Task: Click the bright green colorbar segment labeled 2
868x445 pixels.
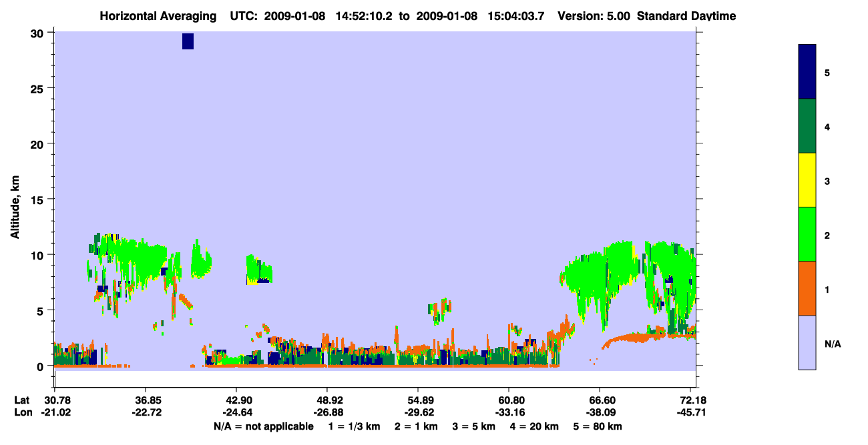Action: 807,234
